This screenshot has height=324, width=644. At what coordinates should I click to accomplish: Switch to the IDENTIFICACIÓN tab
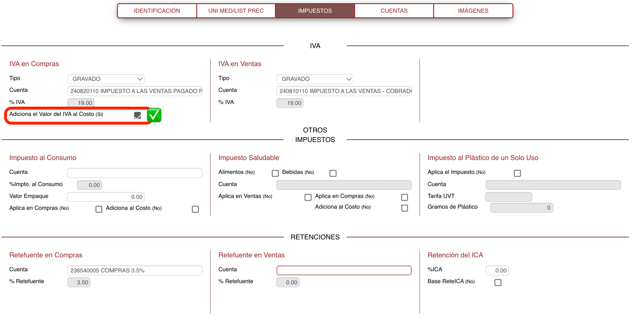click(x=157, y=11)
